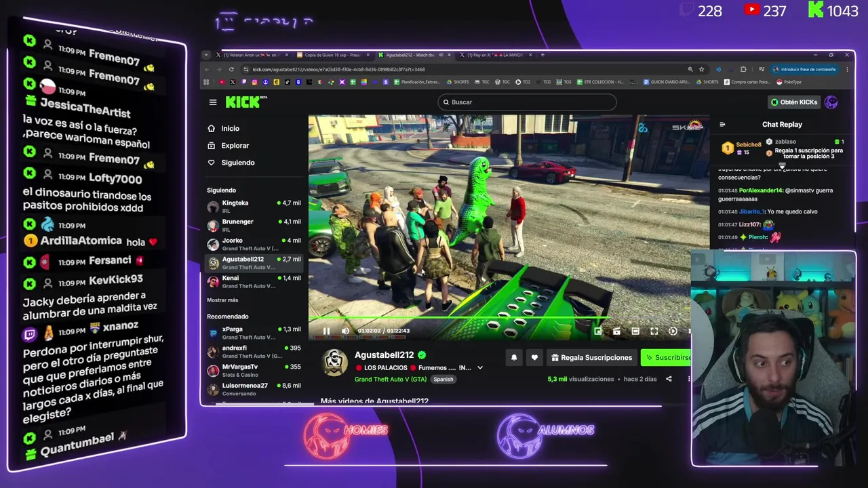Click PorAlexander14 username in chat replay
This screenshot has width=868, height=488.
pos(761,190)
